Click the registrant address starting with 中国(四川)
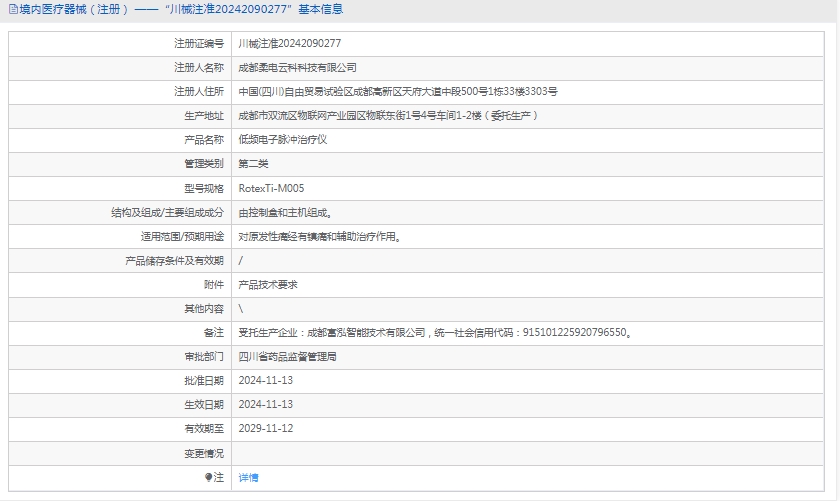Viewport: 840px width, 501px height. (x=398, y=92)
